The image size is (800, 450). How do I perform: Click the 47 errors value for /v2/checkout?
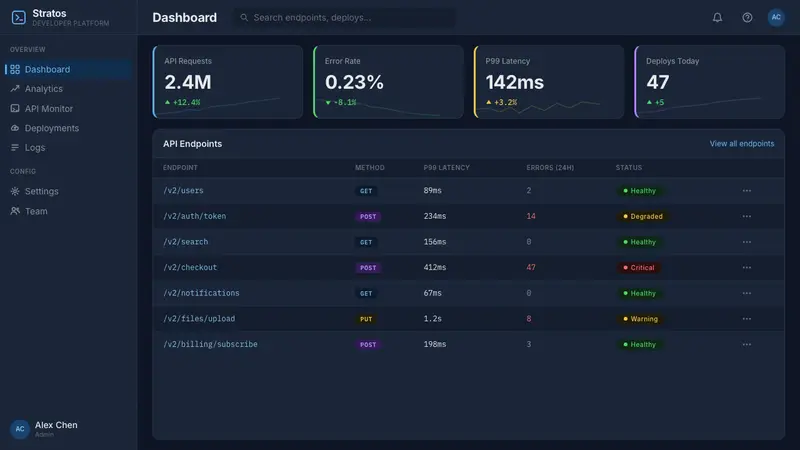click(x=531, y=267)
